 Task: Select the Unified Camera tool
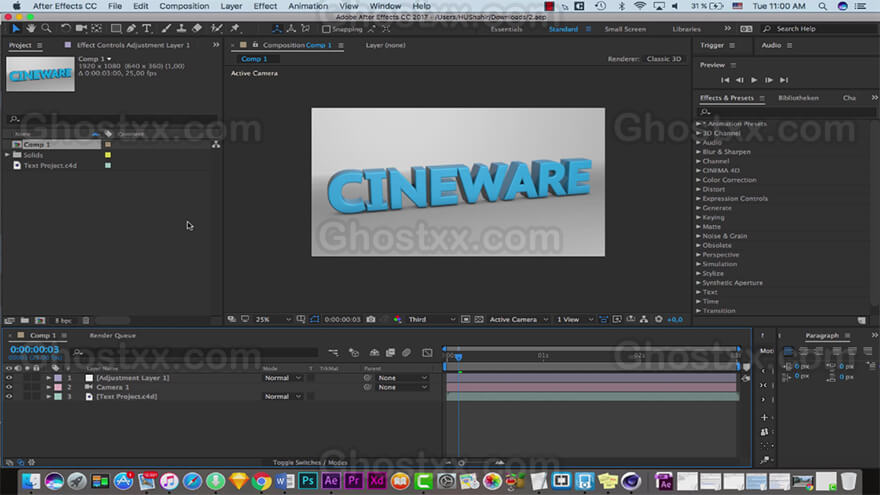point(81,28)
